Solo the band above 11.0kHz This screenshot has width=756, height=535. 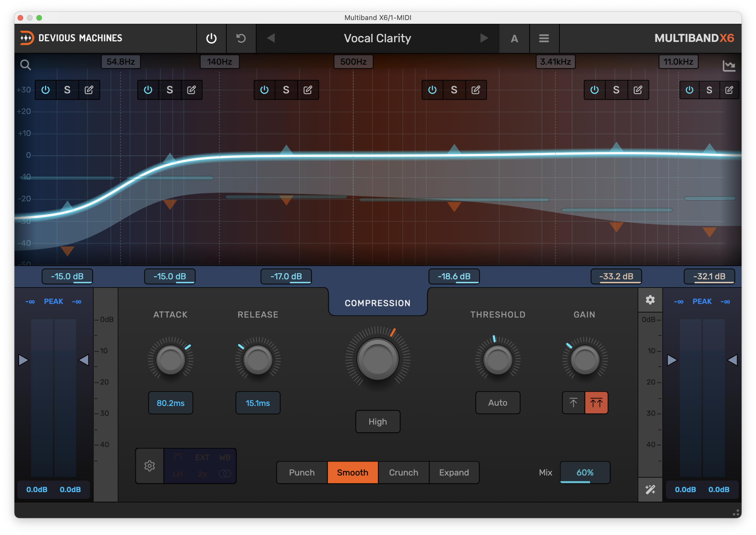pos(709,90)
